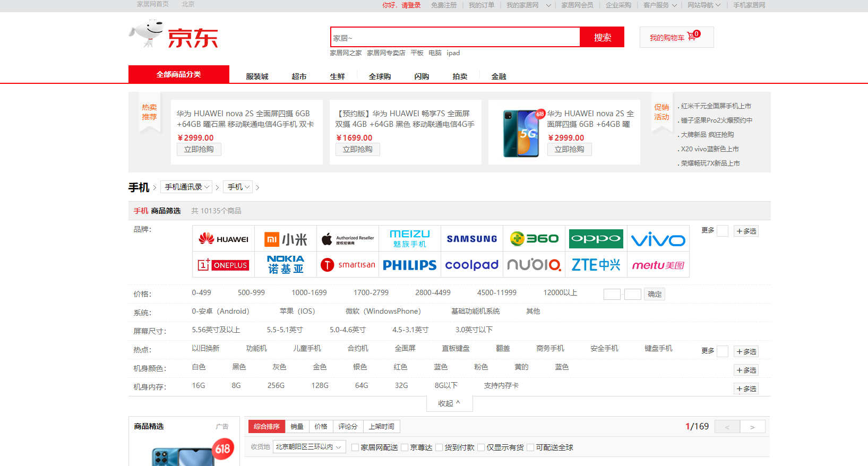The height and width of the screenshot is (466, 868).
Task: Open the 手机 breadcrumb dropdown
Action: point(238,187)
